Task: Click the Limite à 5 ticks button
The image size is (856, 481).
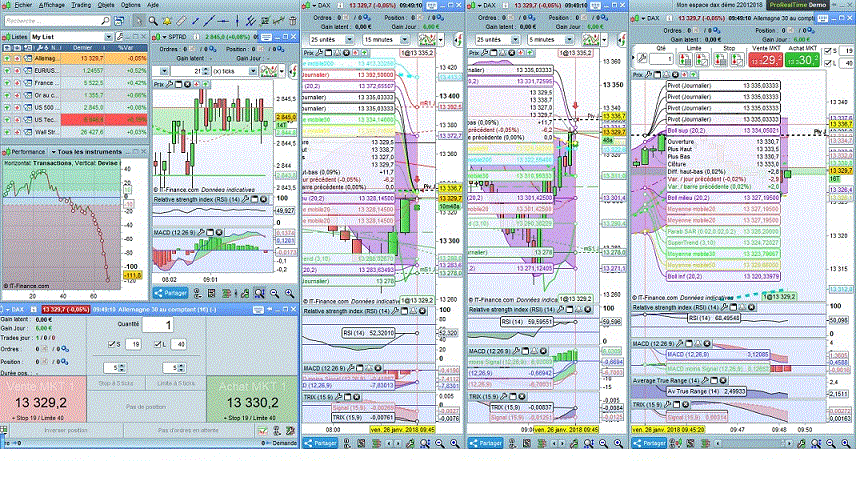Action: tap(176, 383)
